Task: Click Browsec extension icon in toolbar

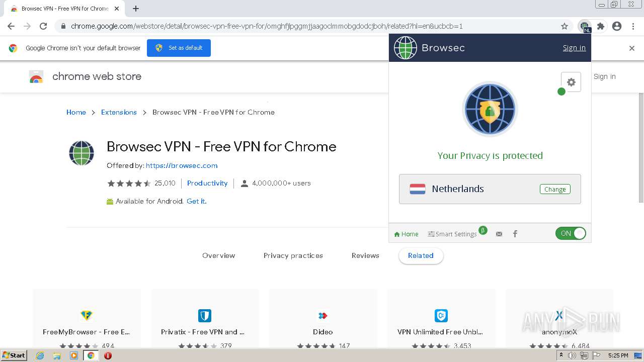Action: [584, 26]
